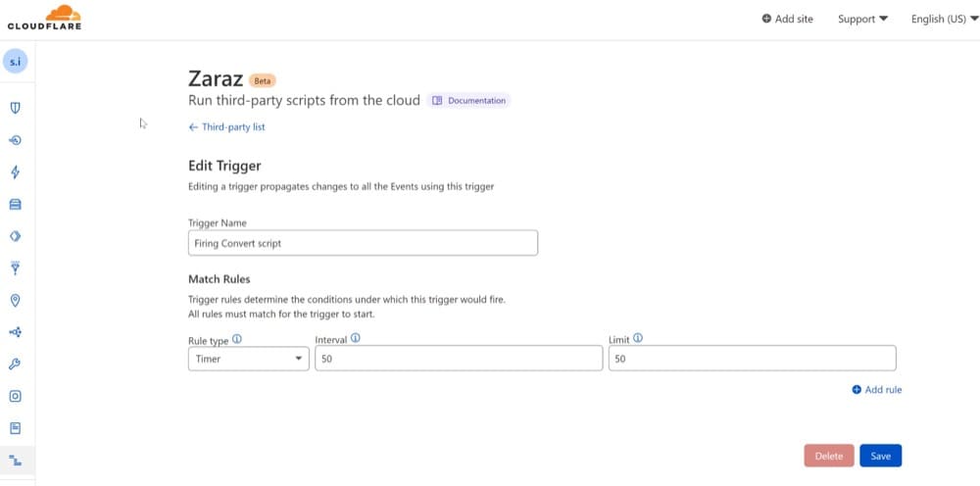Open the Network location pin icon
The height and width of the screenshot is (486, 980).
tap(15, 301)
